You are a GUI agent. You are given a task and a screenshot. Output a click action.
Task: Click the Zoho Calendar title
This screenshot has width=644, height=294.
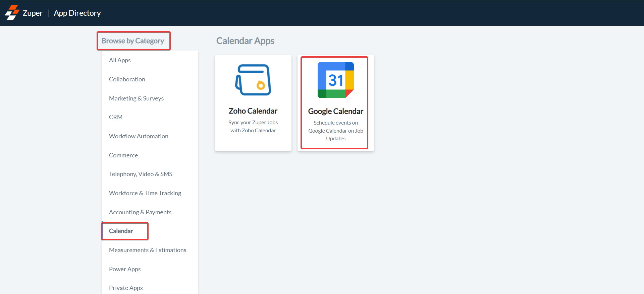pos(253,111)
